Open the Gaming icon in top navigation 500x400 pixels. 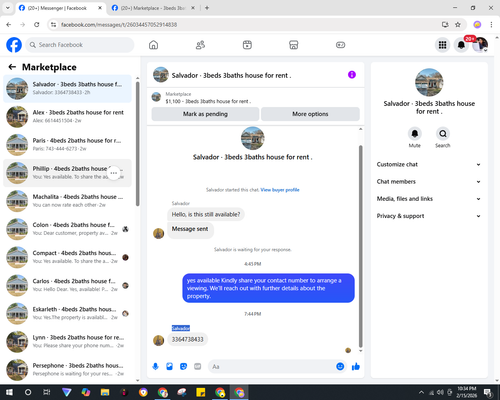click(x=340, y=45)
